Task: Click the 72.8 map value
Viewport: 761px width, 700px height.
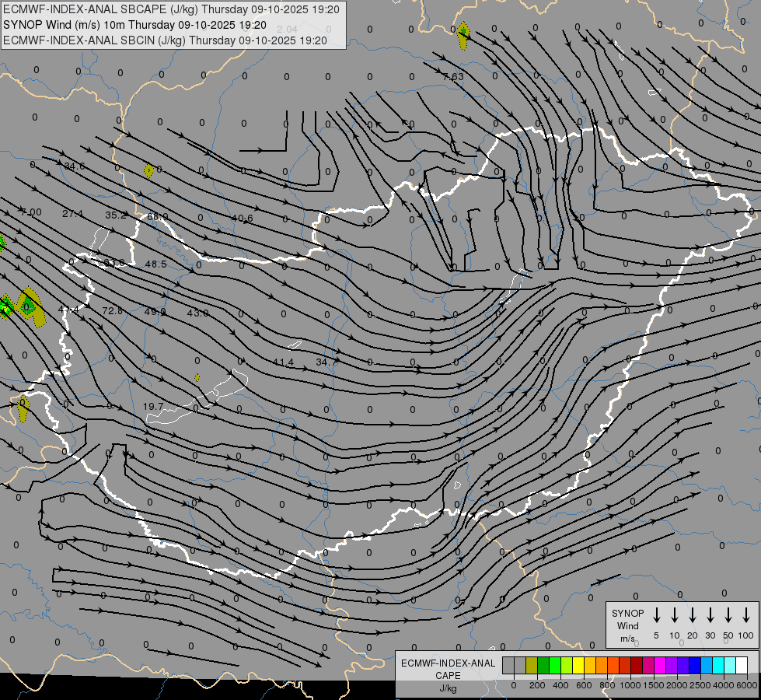Action: tap(113, 310)
